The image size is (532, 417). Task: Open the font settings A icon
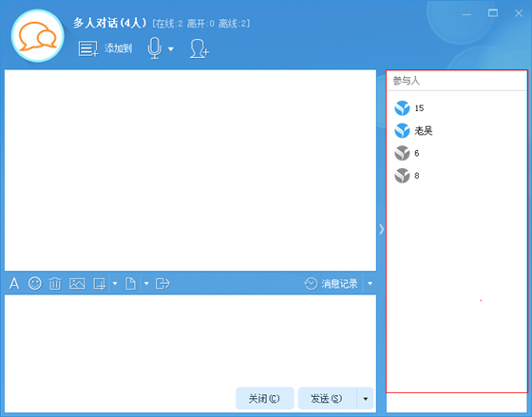click(14, 283)
